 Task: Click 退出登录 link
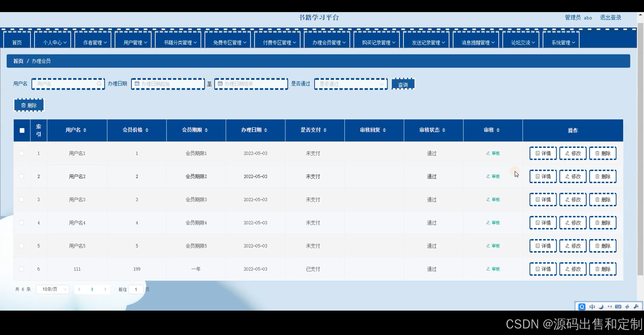tap(610, 18)
